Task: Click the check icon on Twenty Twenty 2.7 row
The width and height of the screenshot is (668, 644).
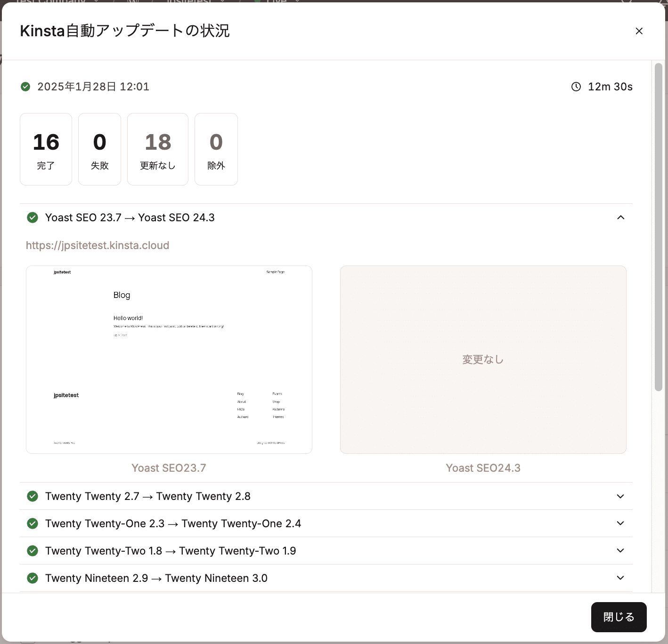Action: pyautogui.click(x=32, y=496)
